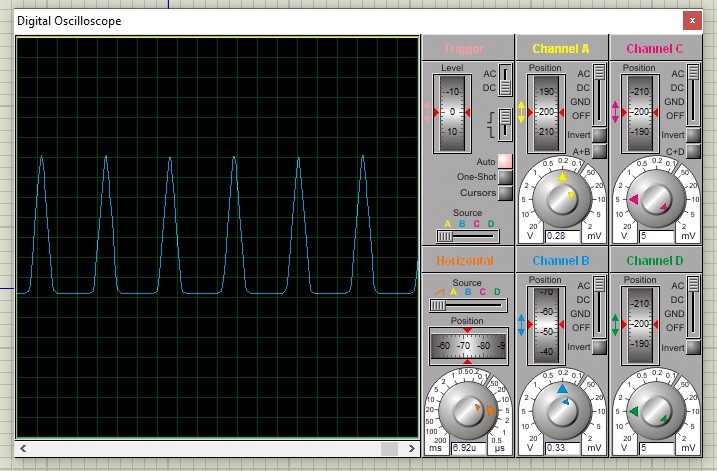Click the right arrow of horizontal scrollbar

pos(412,447)
